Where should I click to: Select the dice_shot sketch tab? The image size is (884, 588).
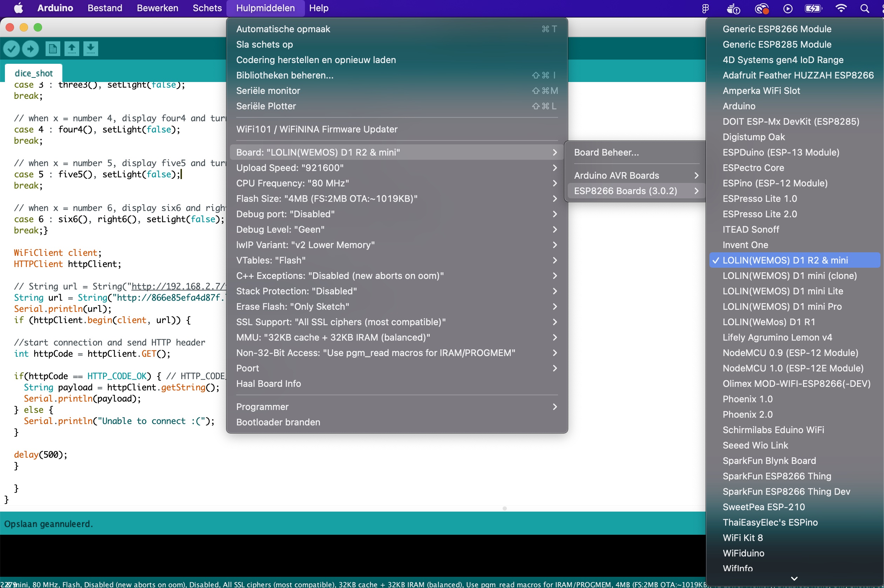point(34,73)
